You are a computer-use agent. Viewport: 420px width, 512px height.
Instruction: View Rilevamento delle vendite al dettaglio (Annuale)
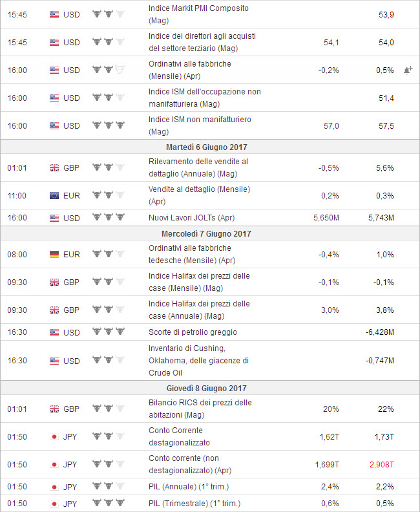[198, 167]
